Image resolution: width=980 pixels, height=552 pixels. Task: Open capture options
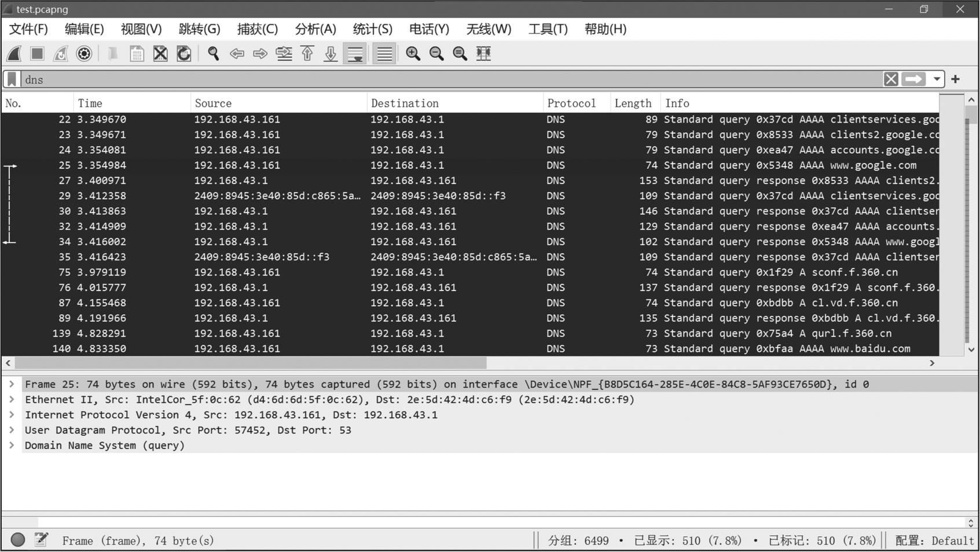85,54
